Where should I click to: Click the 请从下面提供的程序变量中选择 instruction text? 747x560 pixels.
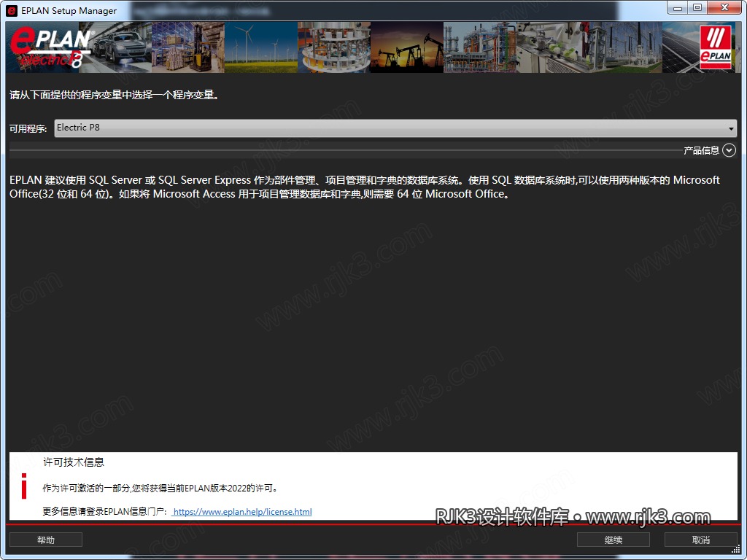[x=115, y=95]
